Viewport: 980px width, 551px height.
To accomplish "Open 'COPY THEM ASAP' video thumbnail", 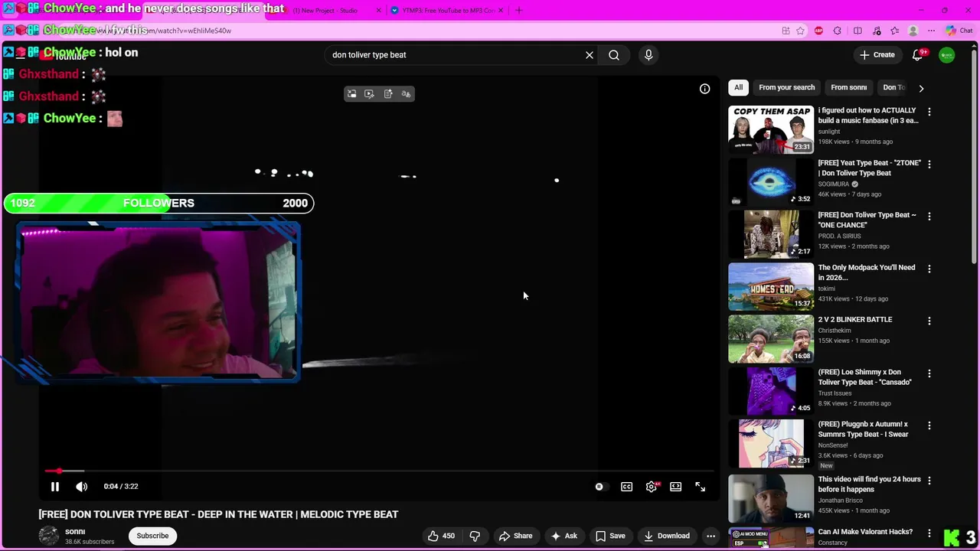I will 771,129.
